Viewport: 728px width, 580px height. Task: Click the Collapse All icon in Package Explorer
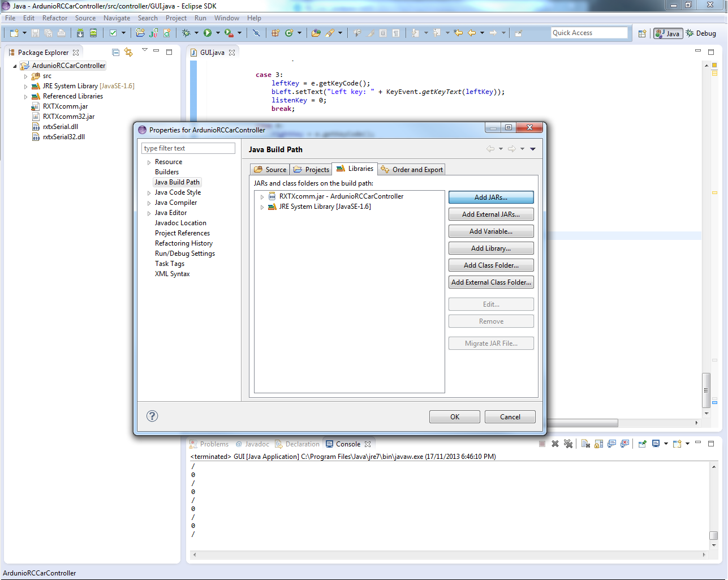pos(116,52)
